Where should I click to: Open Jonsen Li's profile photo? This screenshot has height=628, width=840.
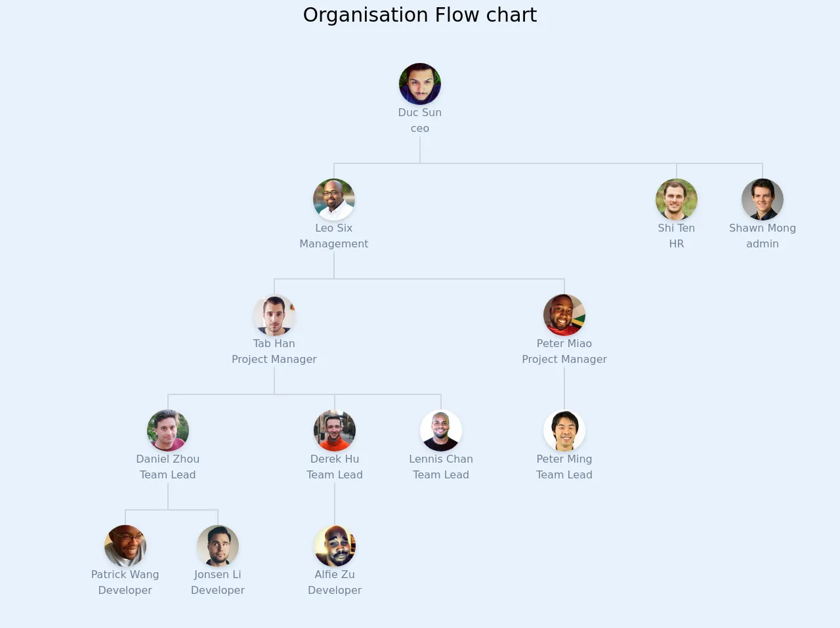[x=218, y=546]
